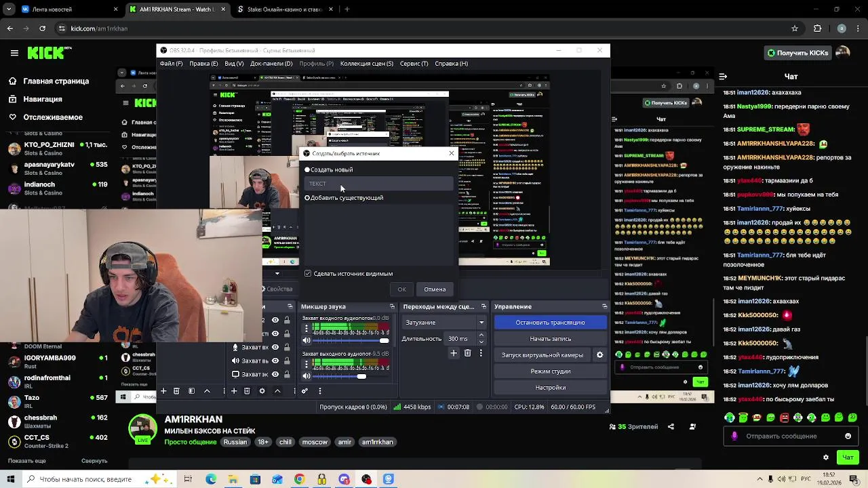The image size is (868, 488).
Task: Pop out the Микшер звука dock panel
Action: click(x=392, y=306)
